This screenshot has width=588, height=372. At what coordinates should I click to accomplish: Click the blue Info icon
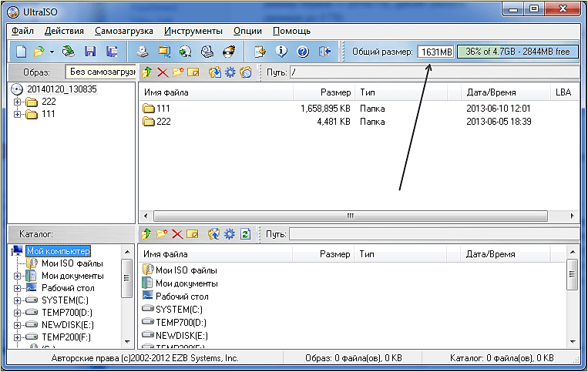[281, 52]
